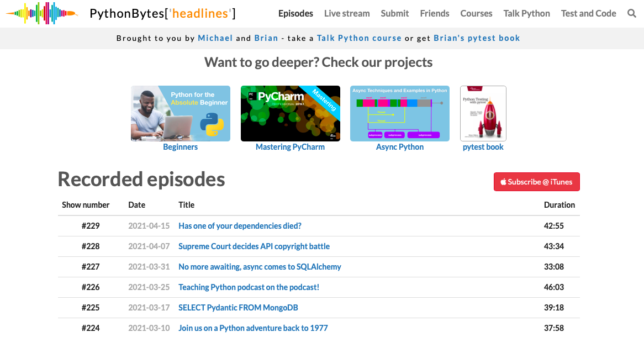The width and height of the screenshot is (644, 337).
Task: Click show number #228
Action: pos(91,246)
